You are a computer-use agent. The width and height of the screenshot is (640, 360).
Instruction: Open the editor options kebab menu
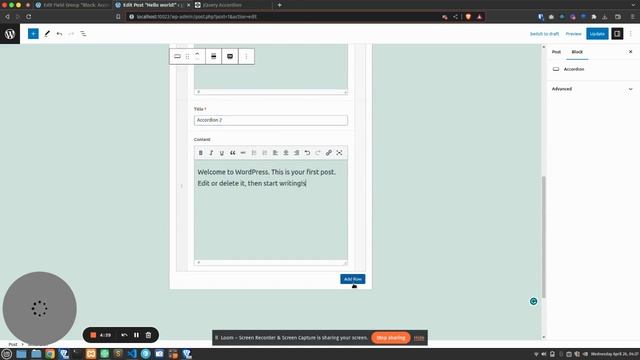[x=631, y=34]
